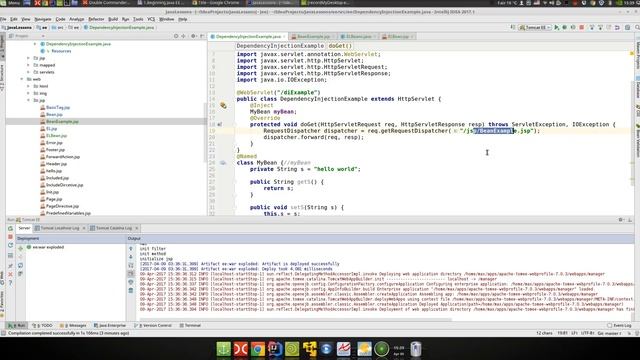Viewport: 640px width, 360px height.
Task: Stop the running process in main toolbar
Action: 582,27
